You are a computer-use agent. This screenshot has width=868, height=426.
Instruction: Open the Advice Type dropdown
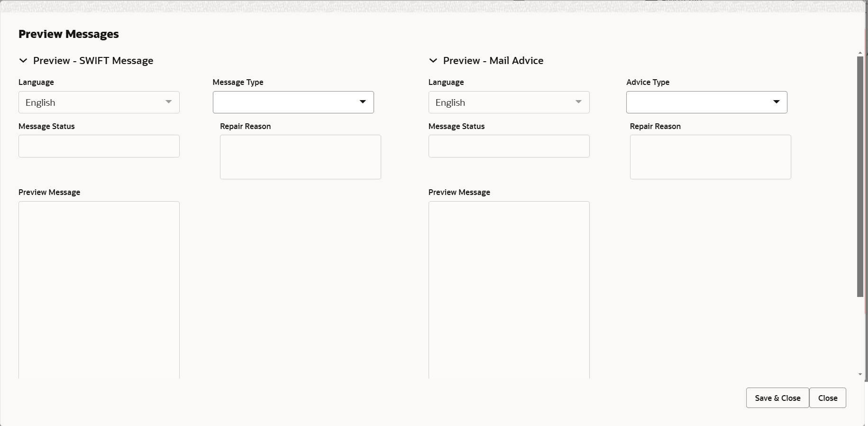(707, 102)
